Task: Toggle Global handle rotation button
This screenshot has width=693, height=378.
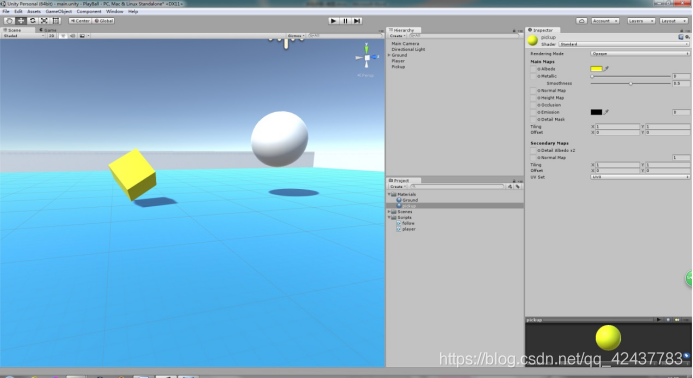Action: click(x=104, y=21)
